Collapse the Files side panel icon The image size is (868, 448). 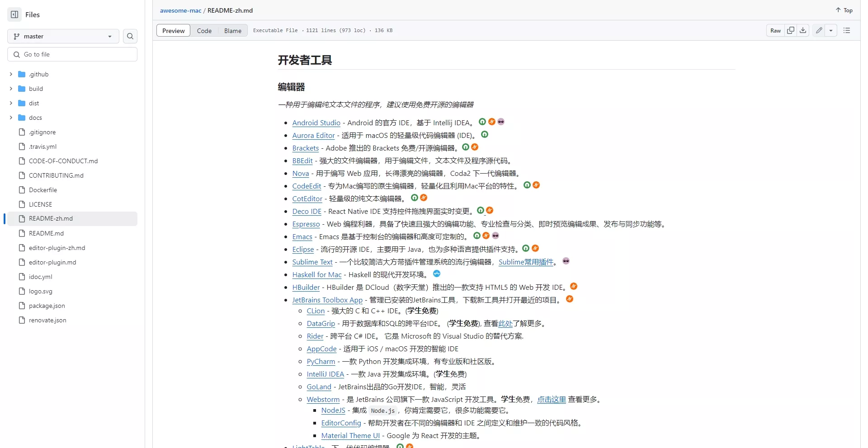click(x=14, y=14)
